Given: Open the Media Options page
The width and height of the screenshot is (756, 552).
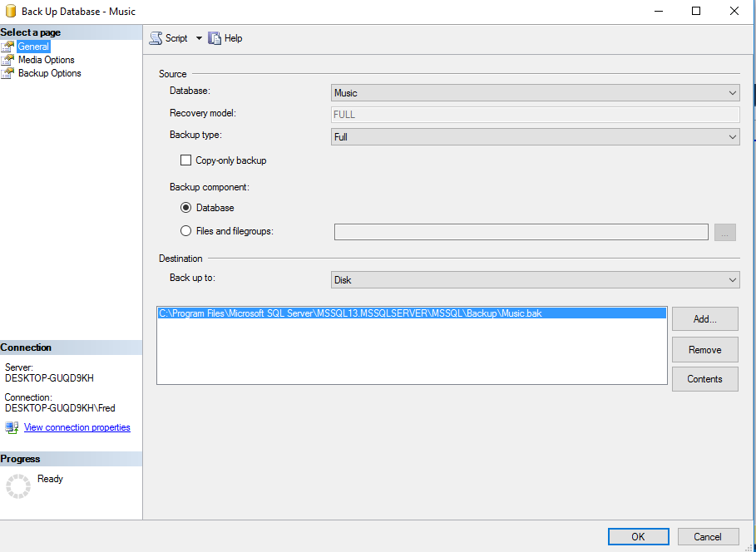Looking at the screenshot, I should click(46, 60).
